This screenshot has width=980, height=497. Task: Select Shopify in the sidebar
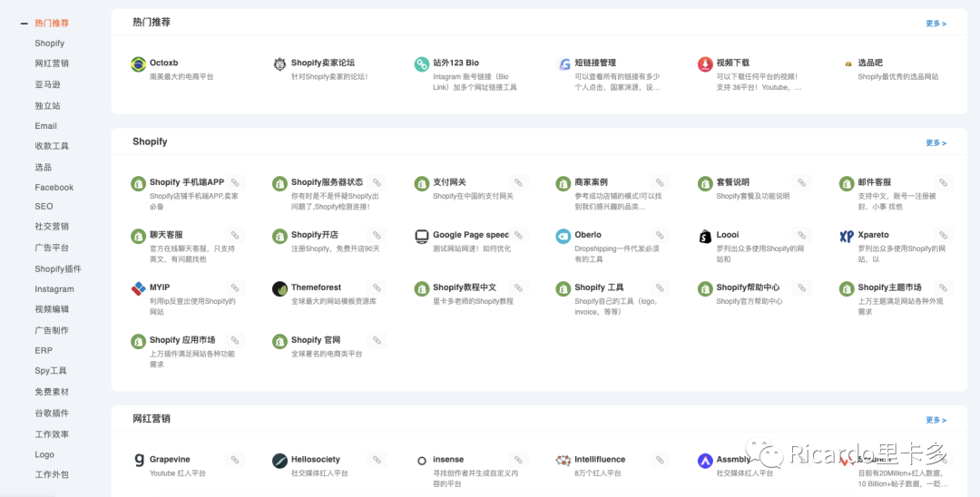coord(49,44)
